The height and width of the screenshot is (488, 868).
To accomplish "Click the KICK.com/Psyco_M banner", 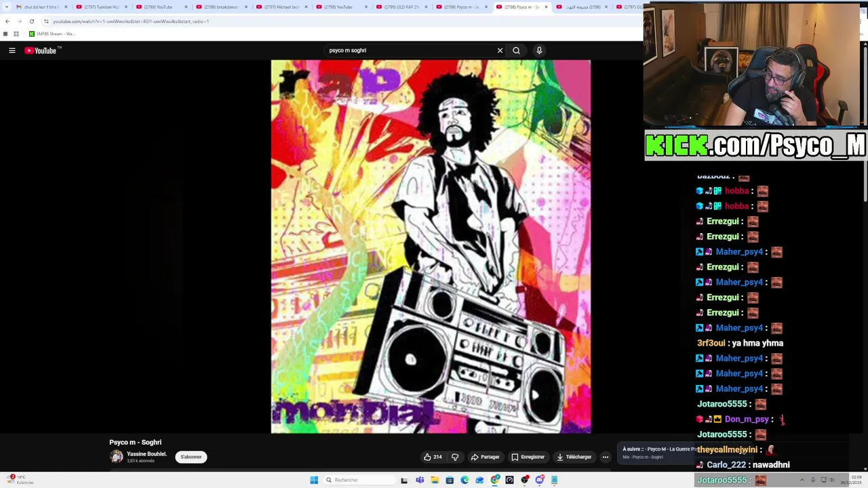I will tap(755, 145).
